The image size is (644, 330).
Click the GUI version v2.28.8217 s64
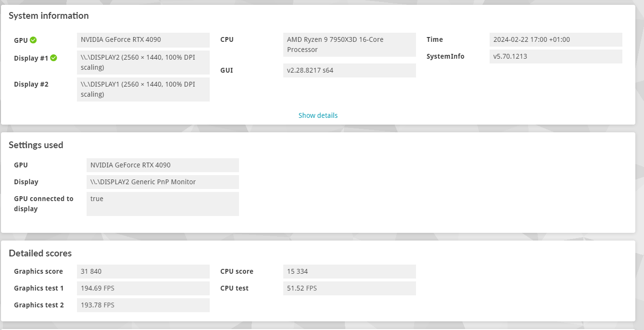click(x=350, y=70)
